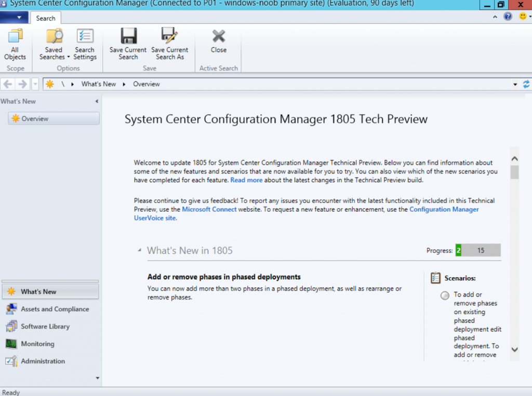Click the star icon in address bar
Screen dimensions: 532x396
click(x=50, y=84)
